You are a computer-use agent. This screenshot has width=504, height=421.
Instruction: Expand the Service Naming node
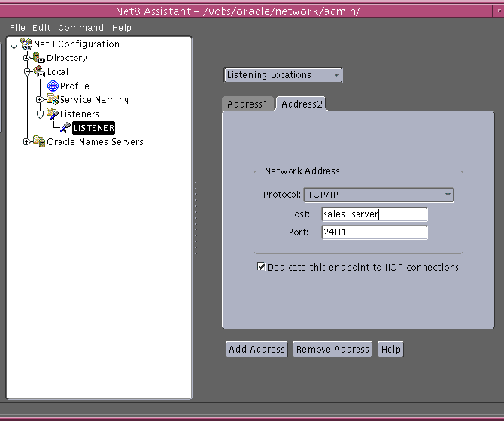(x=39, y=100)
